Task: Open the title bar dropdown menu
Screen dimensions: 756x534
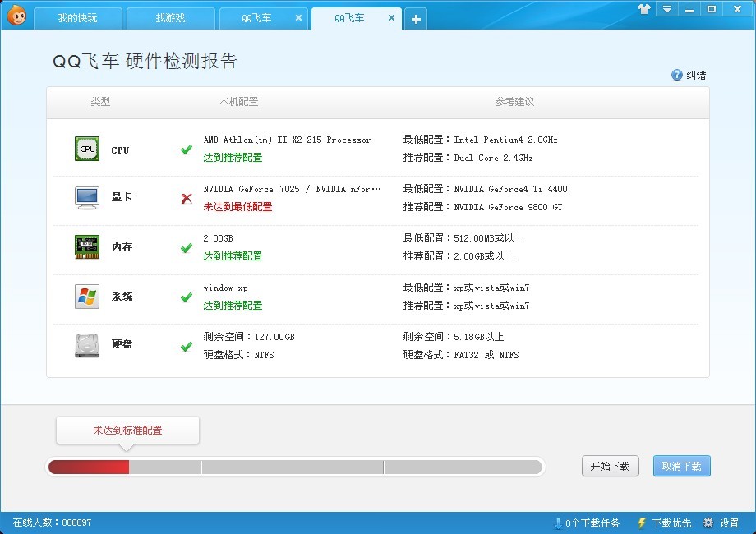Action: tap(667, 9)
